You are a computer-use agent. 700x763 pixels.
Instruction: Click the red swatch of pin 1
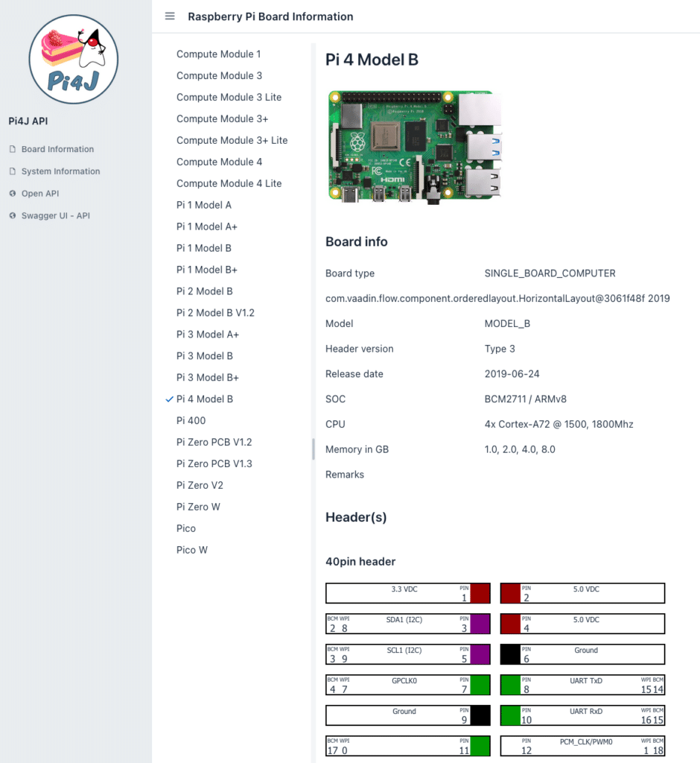pos(480,593)
